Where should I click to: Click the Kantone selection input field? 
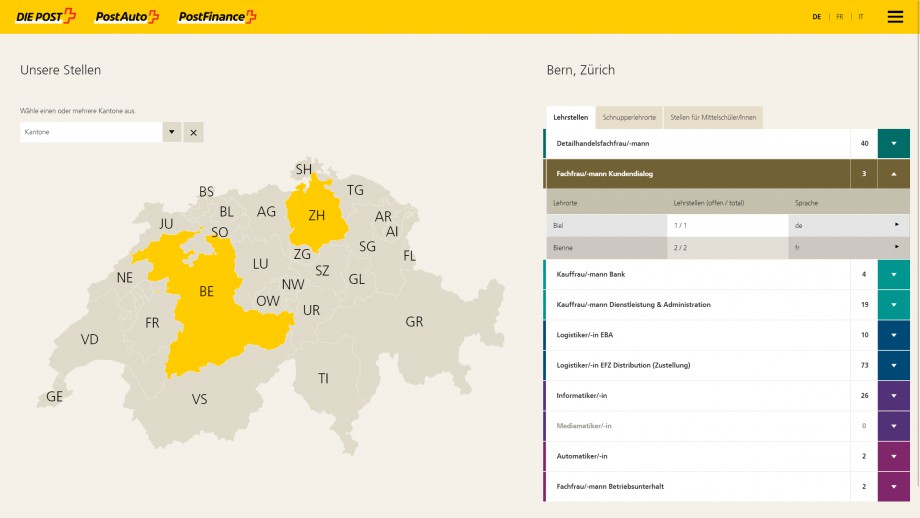[90, 132]
